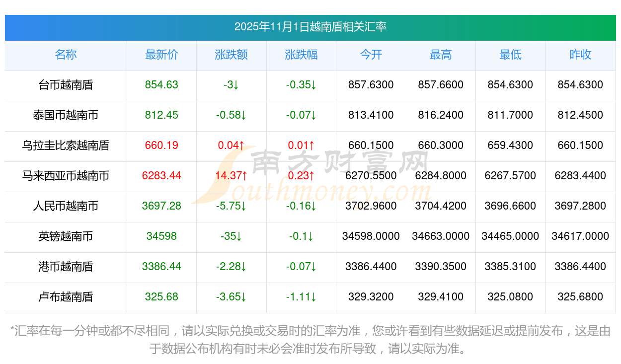Click the low value 659.4300

[x=510, y=146]
